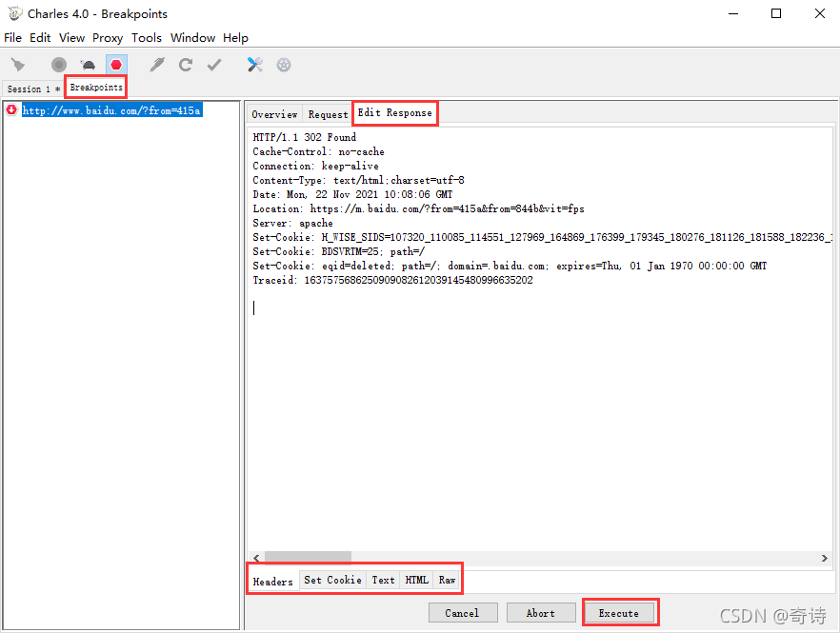Open the File menu

click(13, 37)
